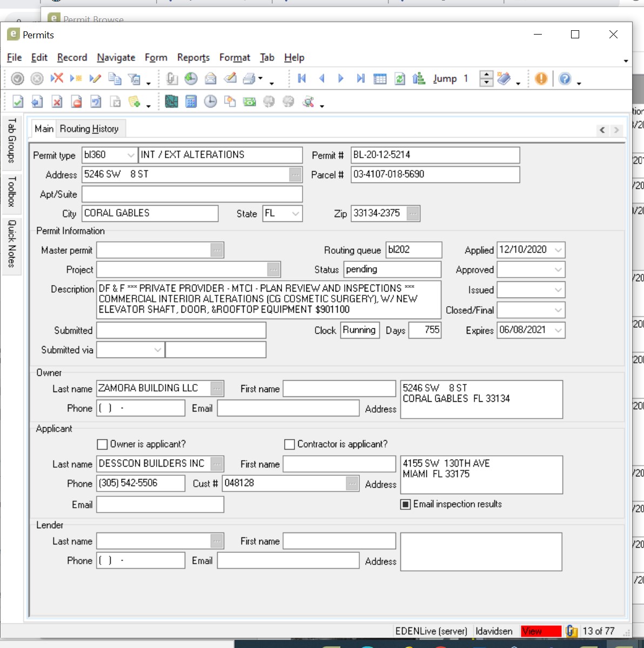Go to the first record

(x=302, y=79)
